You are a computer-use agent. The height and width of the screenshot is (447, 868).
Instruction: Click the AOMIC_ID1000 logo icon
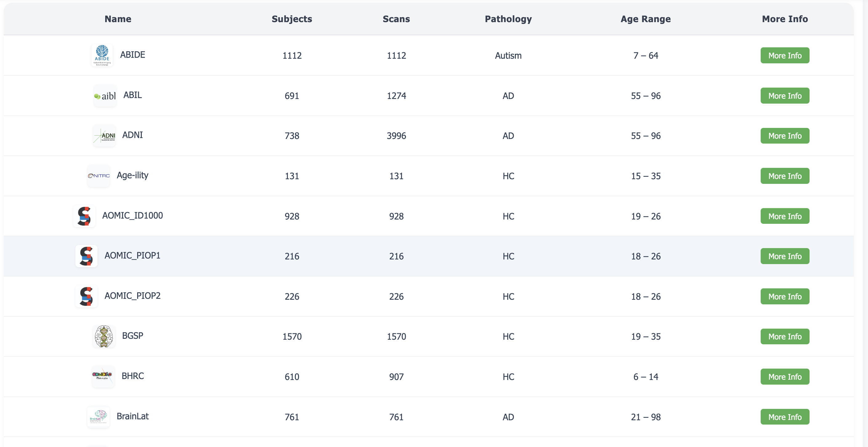84,216
